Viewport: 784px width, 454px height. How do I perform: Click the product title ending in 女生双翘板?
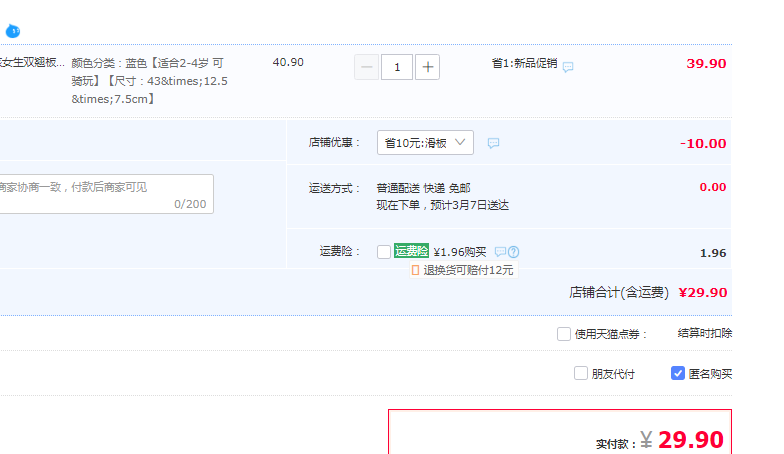pos(32,62)
